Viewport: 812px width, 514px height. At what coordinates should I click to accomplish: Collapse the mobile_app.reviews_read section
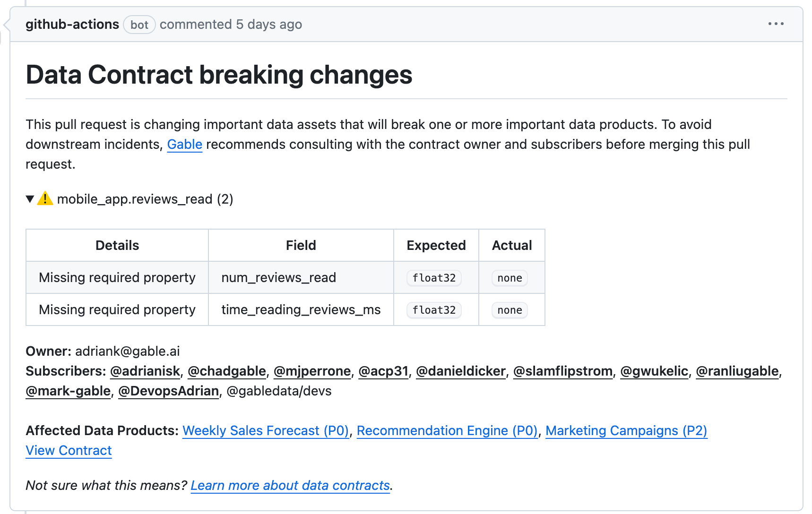[x=30, y=199]
